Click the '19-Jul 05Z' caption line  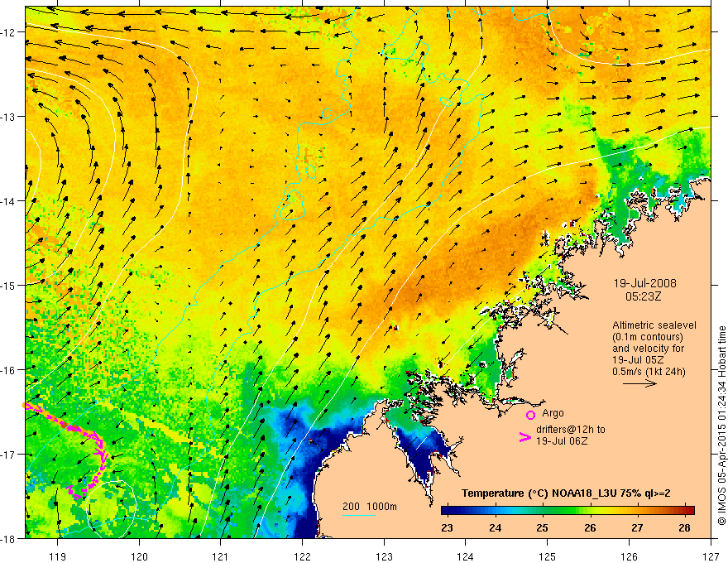click(x=638, y=359)
